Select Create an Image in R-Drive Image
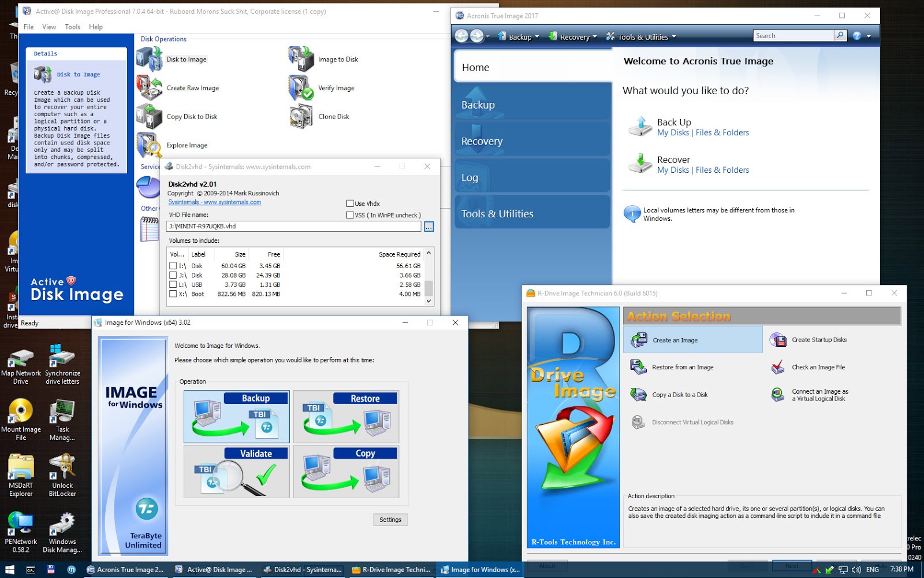 click(693, 340)
